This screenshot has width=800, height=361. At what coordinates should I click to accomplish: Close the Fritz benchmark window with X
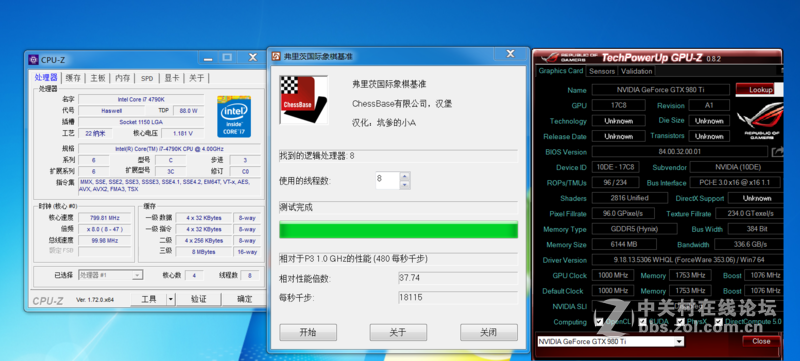(x=510, y=54)
